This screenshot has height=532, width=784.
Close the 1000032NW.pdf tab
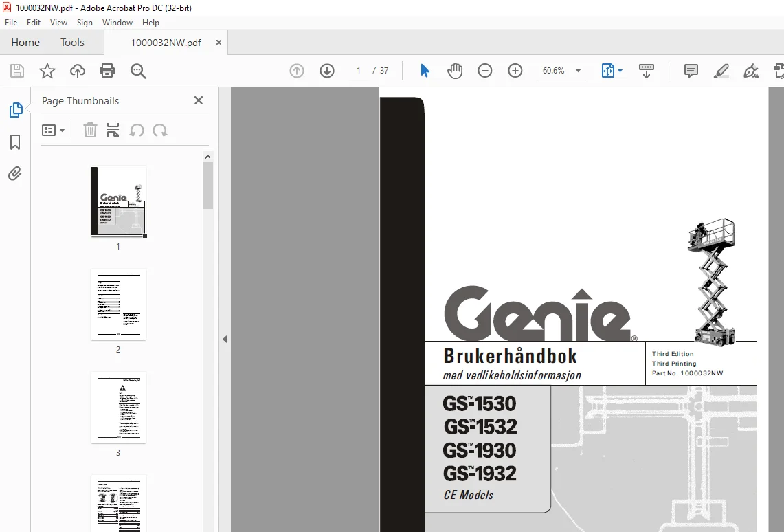(x=219, y=43)
